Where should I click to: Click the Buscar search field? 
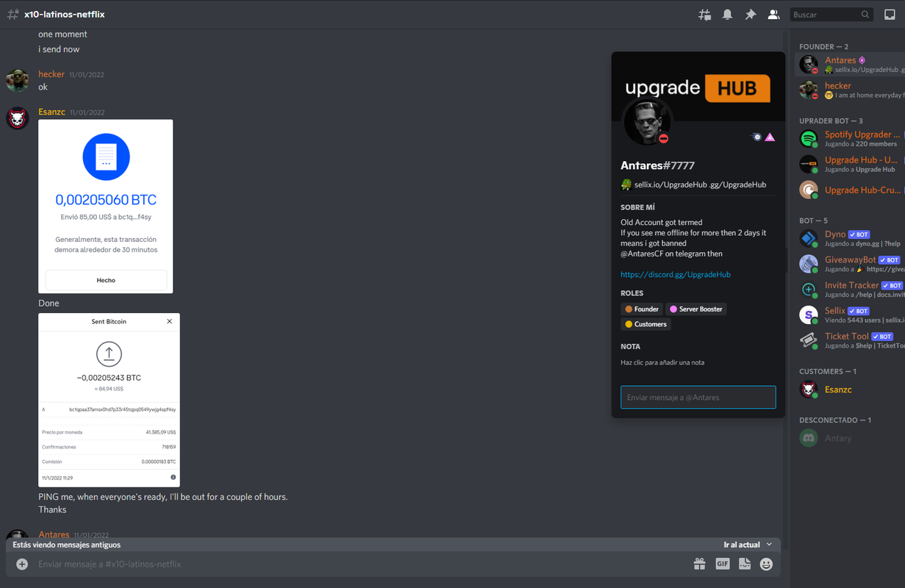(832, 15)
